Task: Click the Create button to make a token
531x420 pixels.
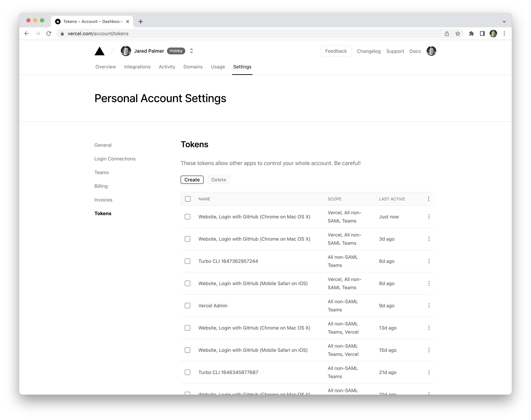Action: pos(192,180)
